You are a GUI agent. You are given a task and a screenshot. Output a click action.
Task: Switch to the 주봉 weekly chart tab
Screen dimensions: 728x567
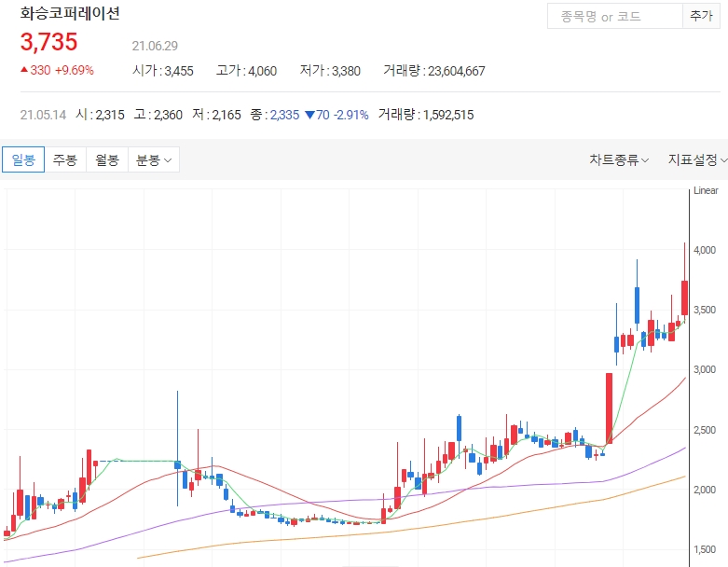[65, 159]
